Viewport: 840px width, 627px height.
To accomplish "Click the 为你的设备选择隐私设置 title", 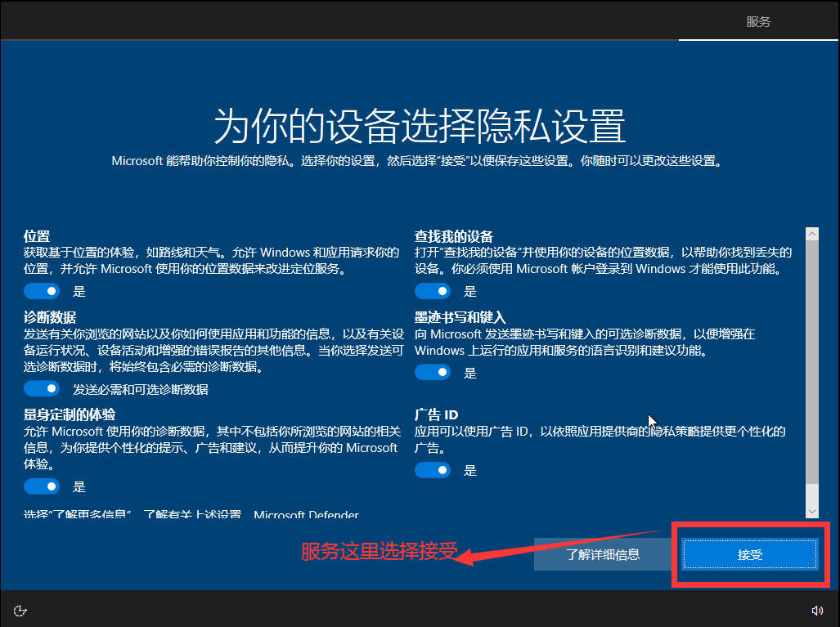I will (420, 125).
